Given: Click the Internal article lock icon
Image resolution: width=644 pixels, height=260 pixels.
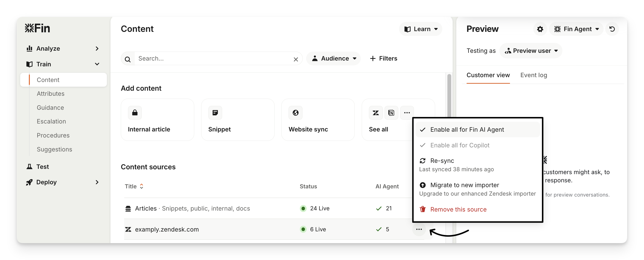Looking at the screenshot, I should (x=135, y=113).
